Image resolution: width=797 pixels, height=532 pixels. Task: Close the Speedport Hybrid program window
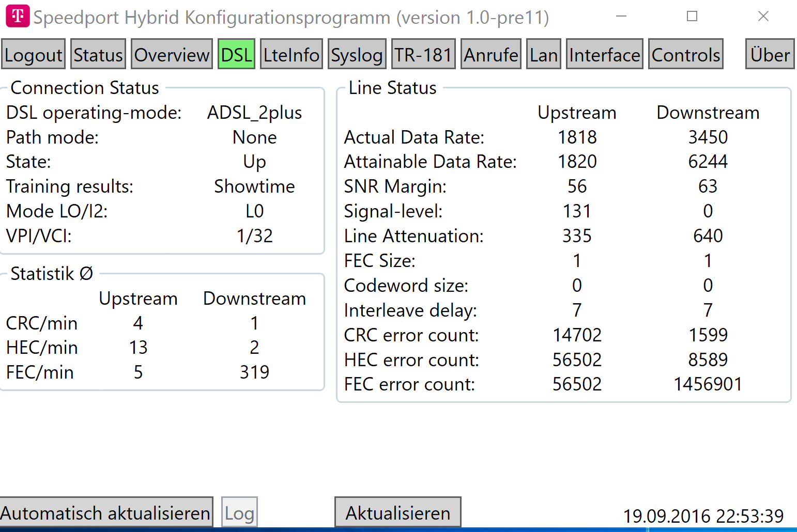(x=763, y=17)
